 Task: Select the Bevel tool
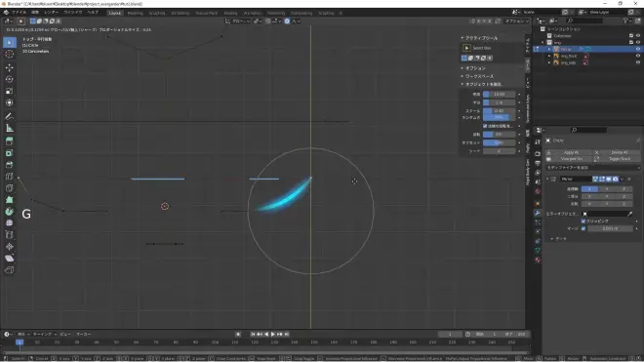tap(10, 165)
